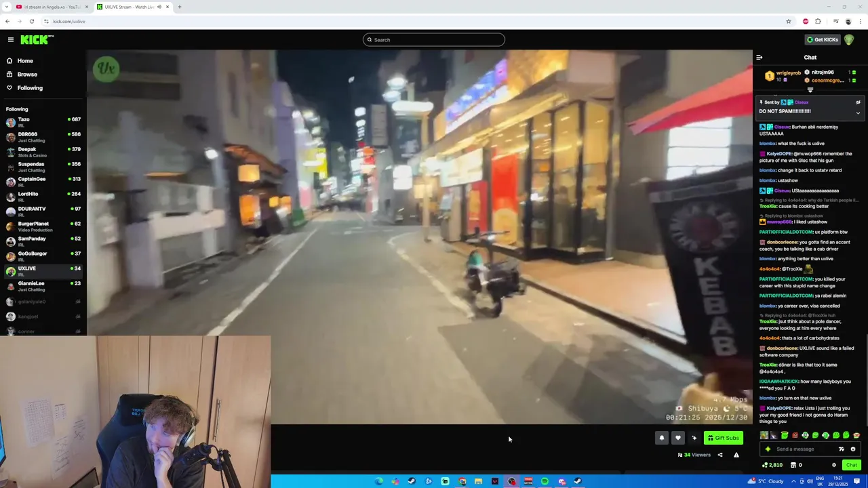Open Following page in sidebar
The width and height of the screenshot is (868, 488).
[30, 88]
